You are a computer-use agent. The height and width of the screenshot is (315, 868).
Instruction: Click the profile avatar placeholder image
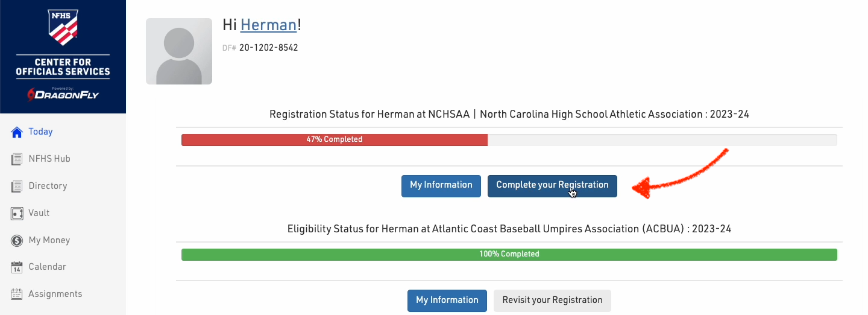pyautogui.click(x=179, y=51)
